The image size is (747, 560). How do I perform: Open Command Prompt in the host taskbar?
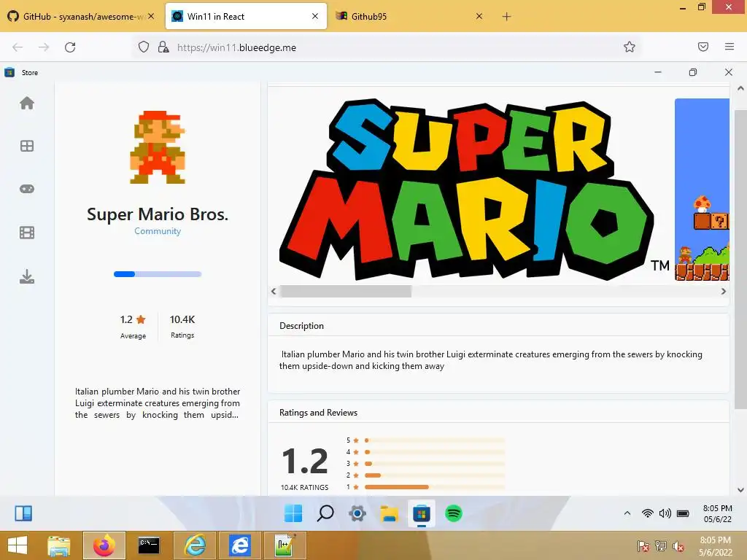(x=149, y=545)
